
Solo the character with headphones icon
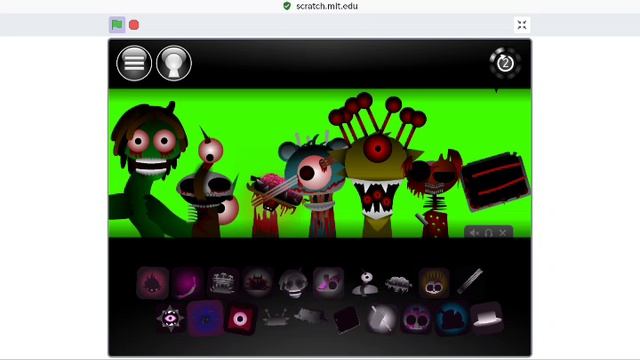(488, 233)
